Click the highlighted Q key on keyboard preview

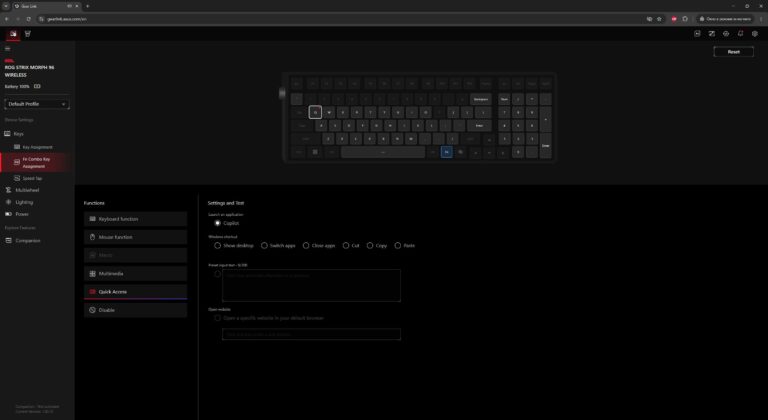coord(315,112)
